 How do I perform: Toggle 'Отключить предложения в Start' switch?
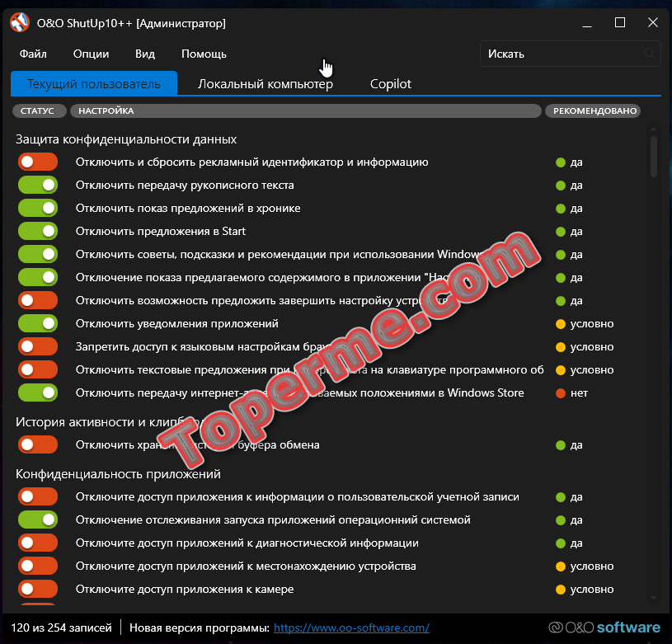click(38, 232)
